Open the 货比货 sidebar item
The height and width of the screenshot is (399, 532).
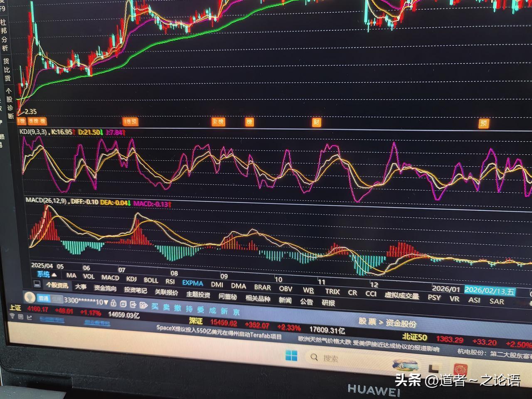tap(7, 69)
